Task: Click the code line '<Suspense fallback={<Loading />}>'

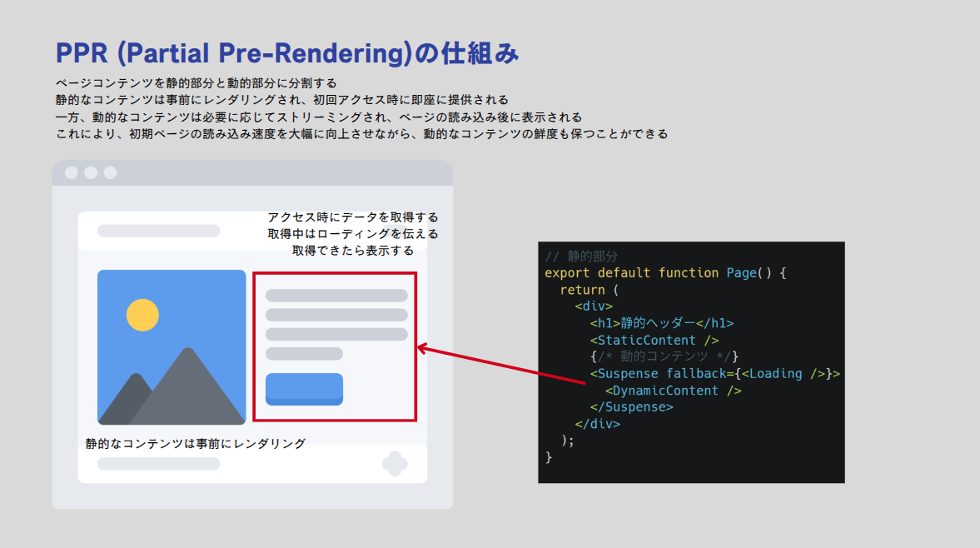Action: pos(715,374)
